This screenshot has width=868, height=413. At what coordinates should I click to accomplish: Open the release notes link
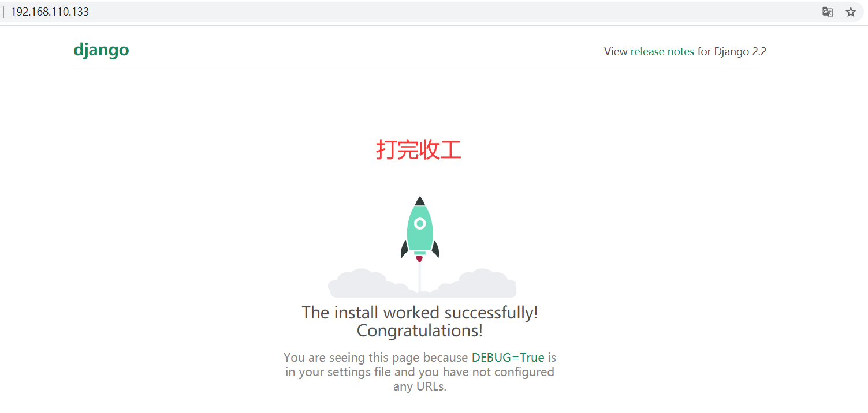(x=662, y=51)
